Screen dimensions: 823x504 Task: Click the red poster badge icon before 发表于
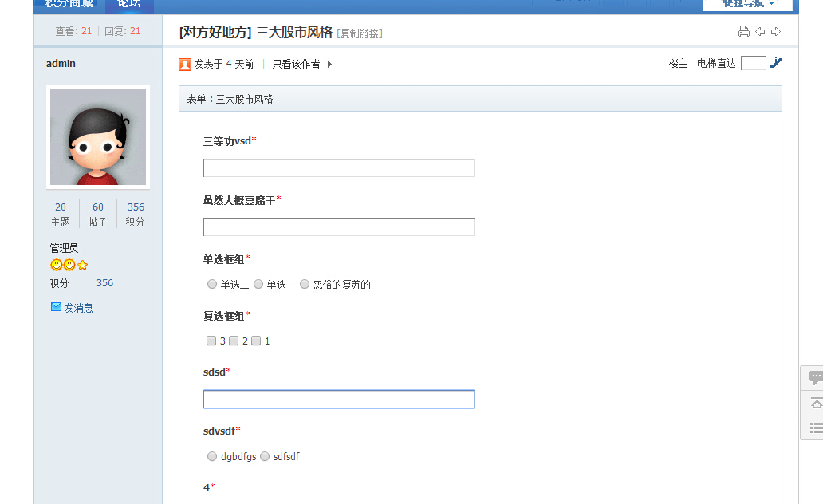point(183,63)
